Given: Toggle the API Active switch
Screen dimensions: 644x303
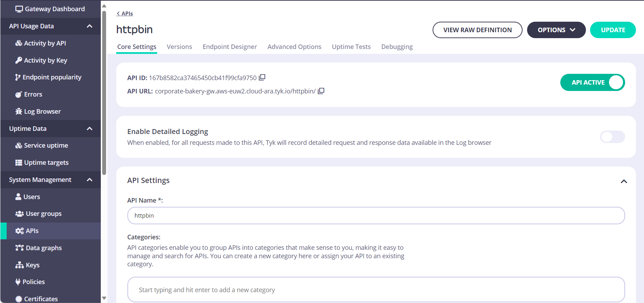Looking at the screenshot, I should [x=592, y=83].
